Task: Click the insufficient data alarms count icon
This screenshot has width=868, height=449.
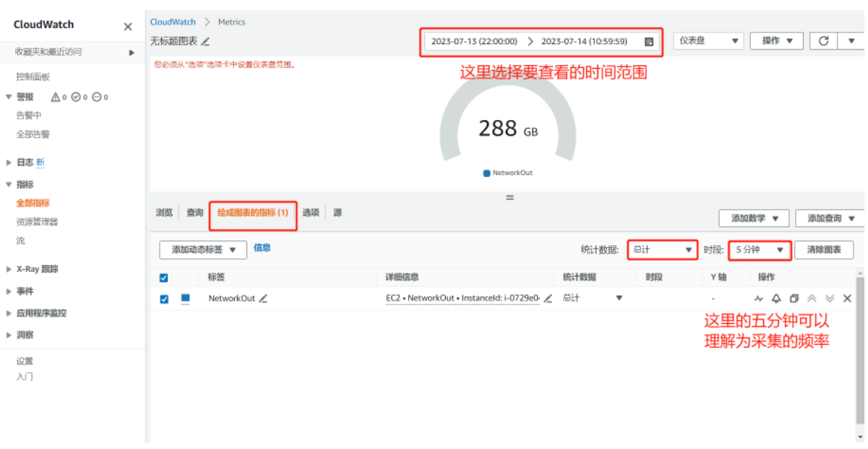Action: (100, 97)
